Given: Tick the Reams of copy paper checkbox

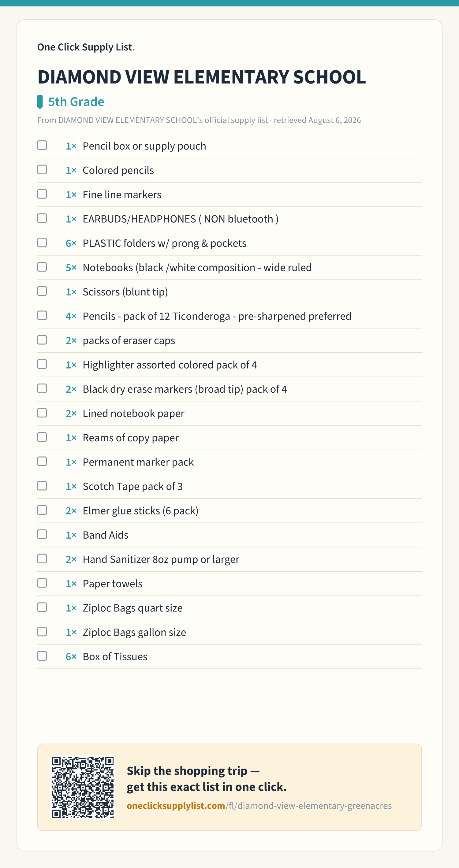Looking at the screenshot, I should pos(42,437).
